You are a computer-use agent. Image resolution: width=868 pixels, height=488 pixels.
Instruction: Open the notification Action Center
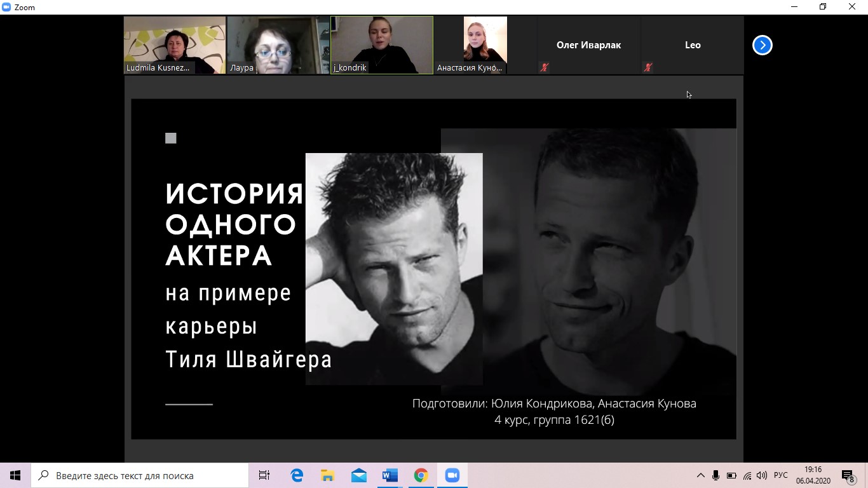tap(848, 475)
